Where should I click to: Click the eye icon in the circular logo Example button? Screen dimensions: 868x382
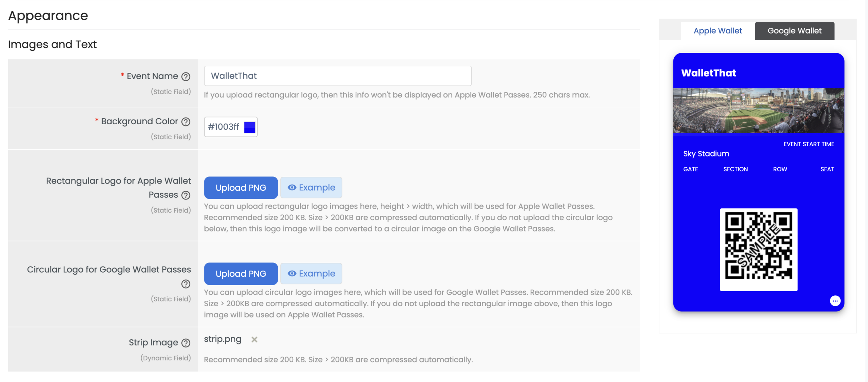pyautogui.click(x=292, y=274)
